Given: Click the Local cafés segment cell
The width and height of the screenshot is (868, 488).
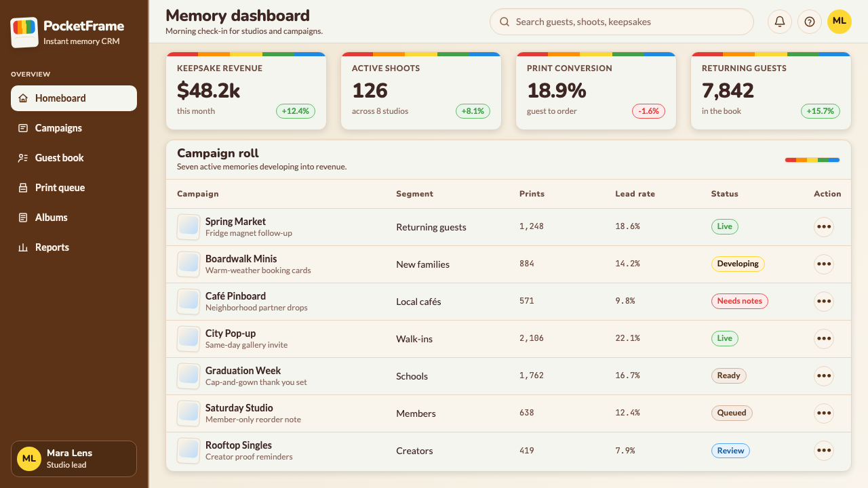Looking at the screenshot, I should [x=418, y=302].
